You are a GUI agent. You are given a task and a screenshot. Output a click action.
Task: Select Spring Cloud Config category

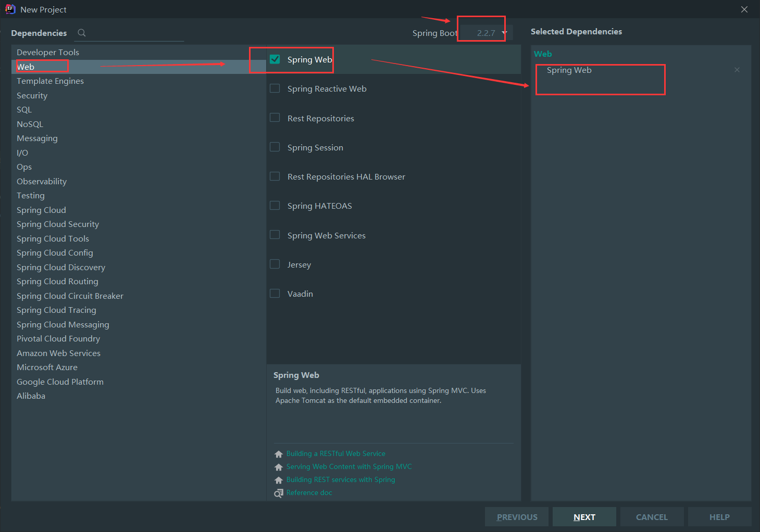(x=139, y=252)
